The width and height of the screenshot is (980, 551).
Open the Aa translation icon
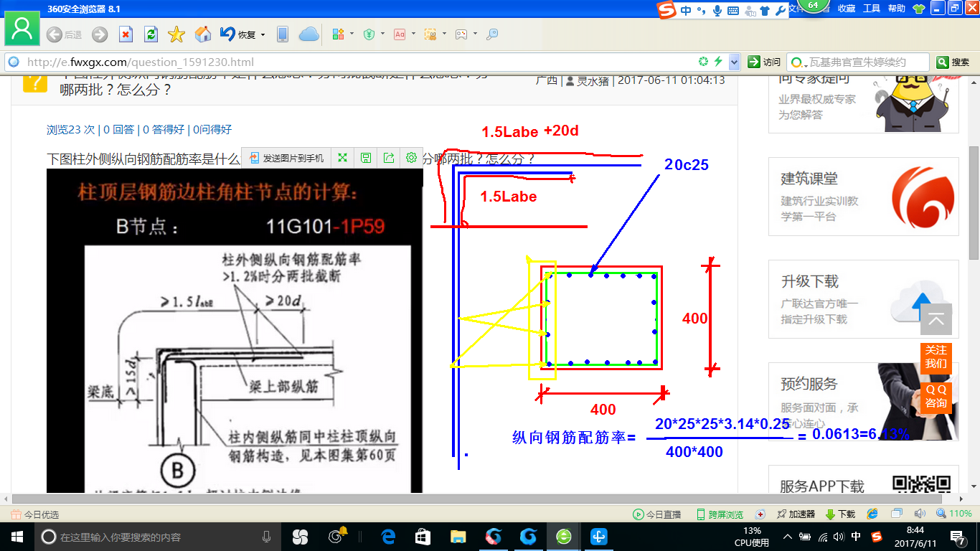point(400,34)
